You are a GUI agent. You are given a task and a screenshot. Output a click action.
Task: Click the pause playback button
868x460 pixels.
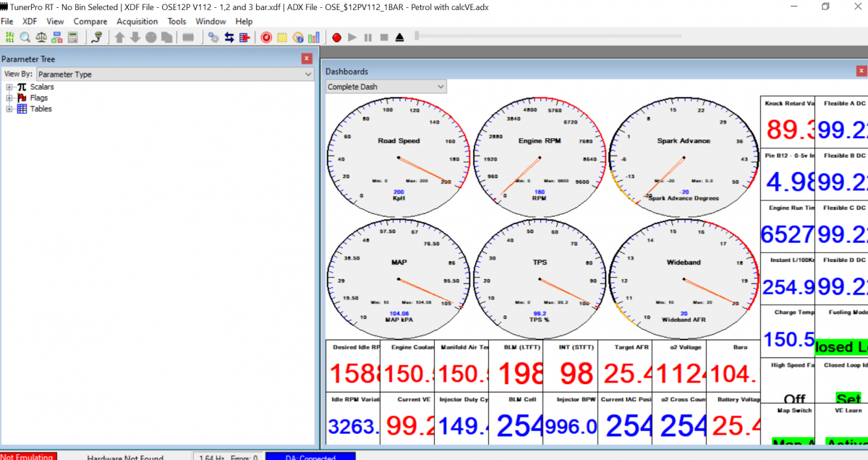point(368,37)
